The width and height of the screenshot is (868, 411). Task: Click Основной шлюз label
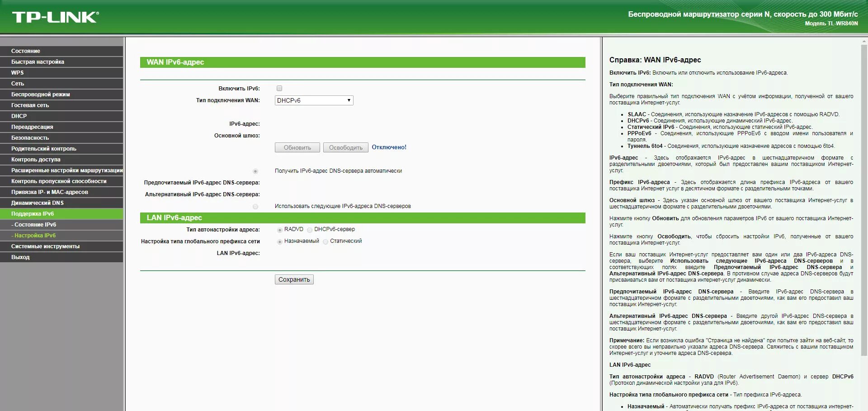coord(237,136)
